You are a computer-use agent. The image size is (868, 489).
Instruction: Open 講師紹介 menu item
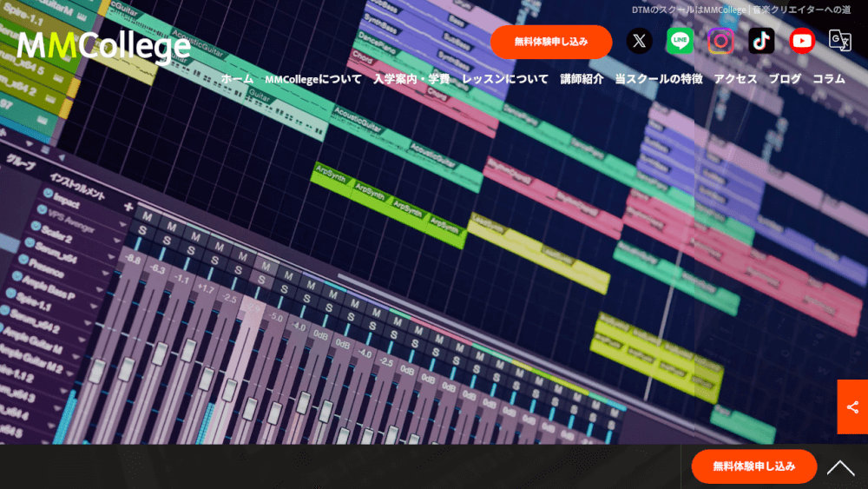[x=582, y=79]
